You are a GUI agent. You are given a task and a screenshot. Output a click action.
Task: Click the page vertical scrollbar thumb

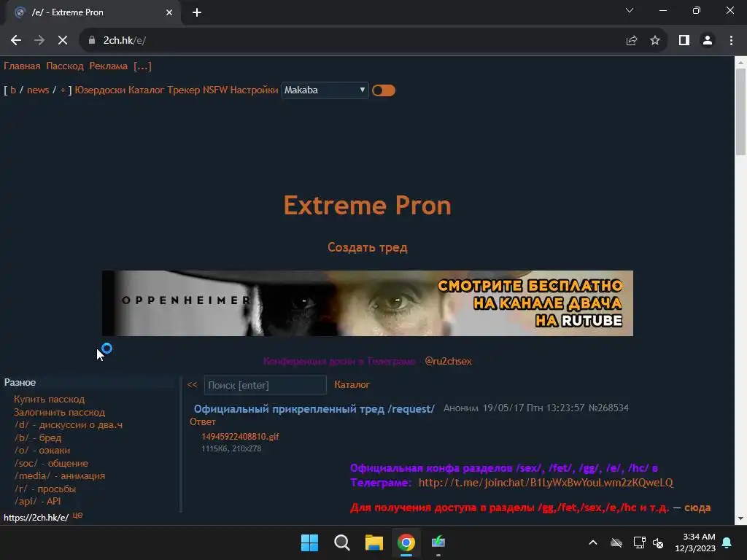pyautogui.click(x=740, y=112)
